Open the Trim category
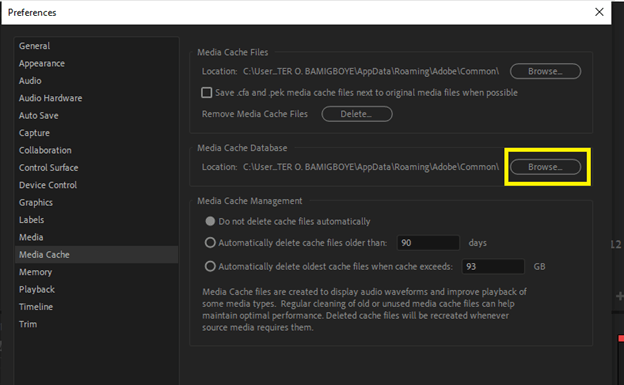This screenshot has width=624, height=385. pyautogui.click(x=28, y=324)
